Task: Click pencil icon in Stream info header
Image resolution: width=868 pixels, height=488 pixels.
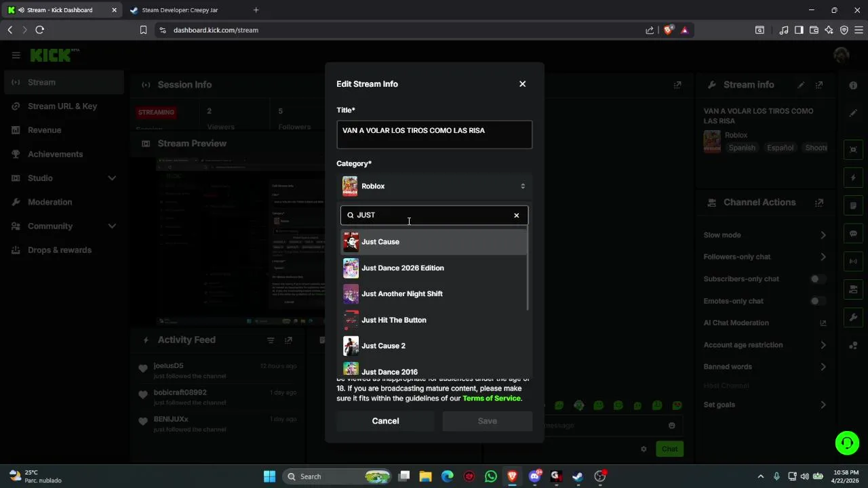Action: pos(801,85)
